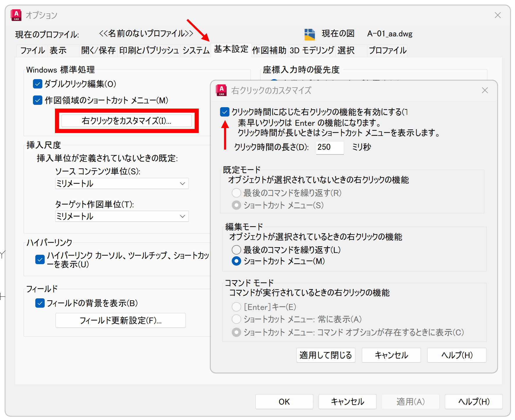This screenshot has width=515, height=420.
Task: Click the クリック時間の長さ input field
Action: click(x=329, y=147)
